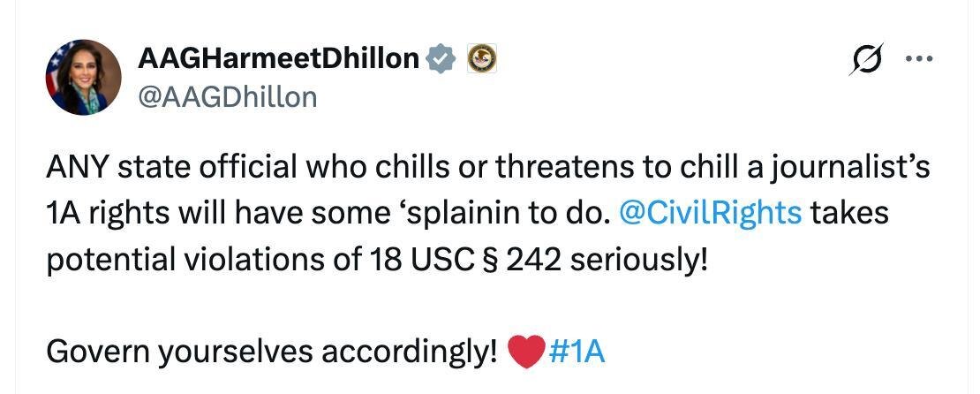The width and height of the screenshot is (980, 394).
Task: Click the blue verified checkmark badge
Action: [x=441, y=58]
